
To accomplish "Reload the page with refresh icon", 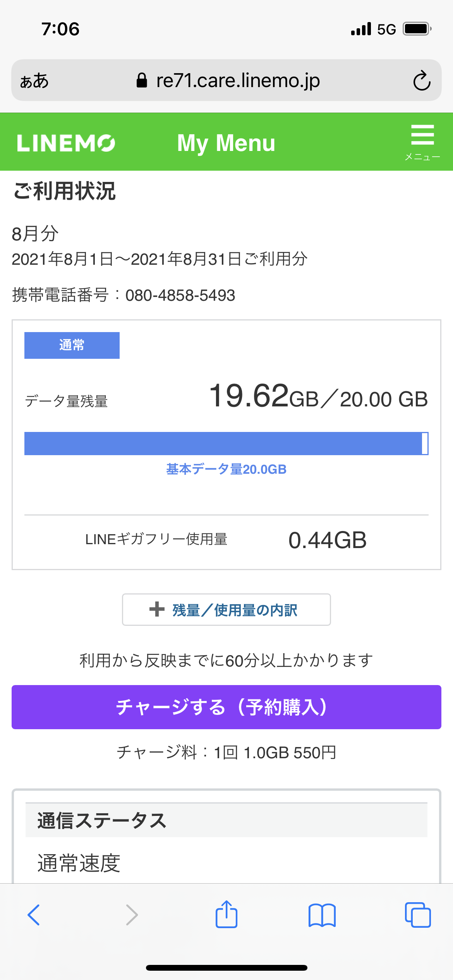I will pyautogui.click(x=422, y=81).
